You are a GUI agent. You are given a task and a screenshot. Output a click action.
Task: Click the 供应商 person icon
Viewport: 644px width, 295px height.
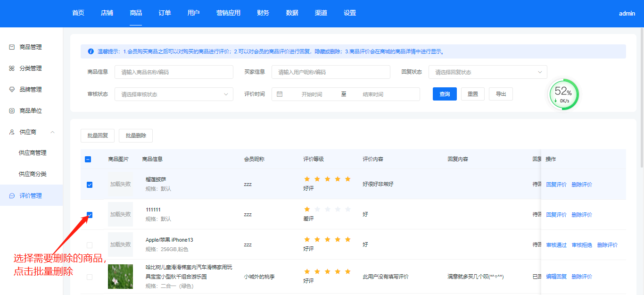pos(12,132)
